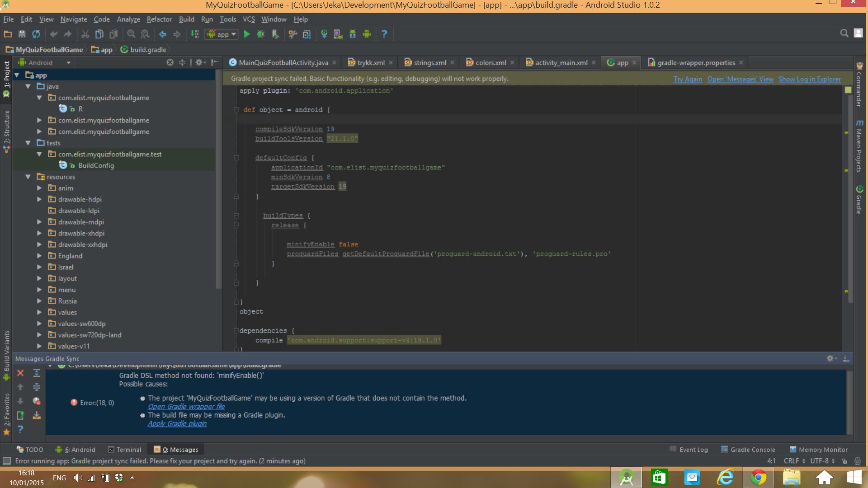This screenshot has width=868, height=488.
Task: Save all files with the floppy icon
Action: click(x=22, y=34)
